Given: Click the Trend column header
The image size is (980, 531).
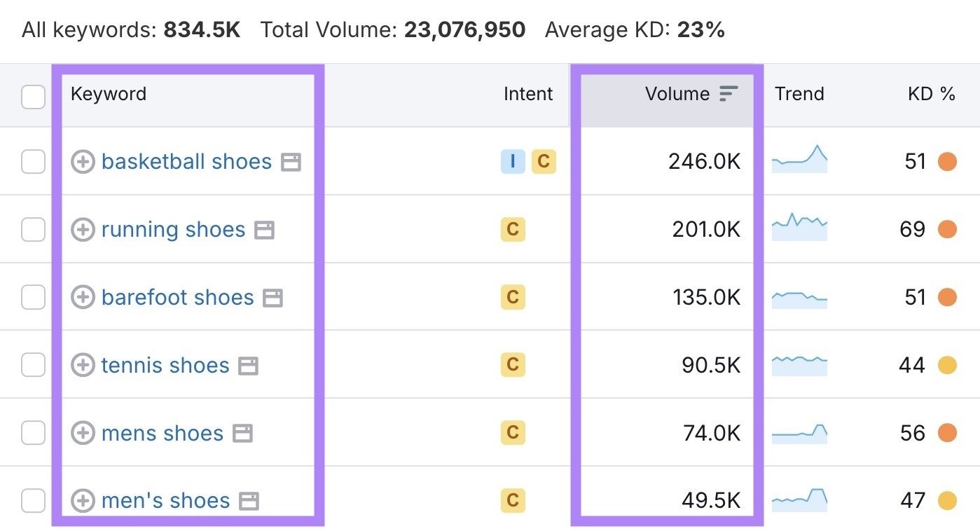Looking at the screenshot, I should (799, 94).
